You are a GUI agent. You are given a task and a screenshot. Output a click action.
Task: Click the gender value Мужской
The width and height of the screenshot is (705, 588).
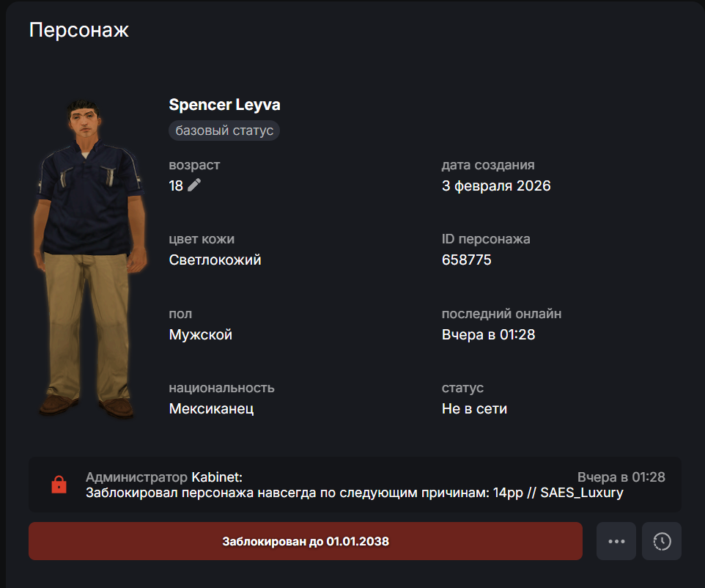click(x=201, y=334)
